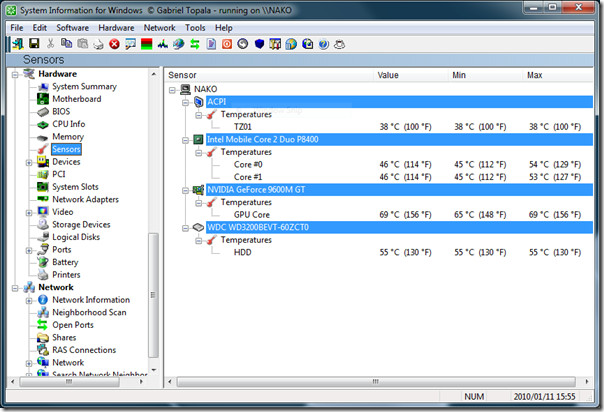Open CPU Info in the tree
The image size is (604, 412).
[69, 124]
